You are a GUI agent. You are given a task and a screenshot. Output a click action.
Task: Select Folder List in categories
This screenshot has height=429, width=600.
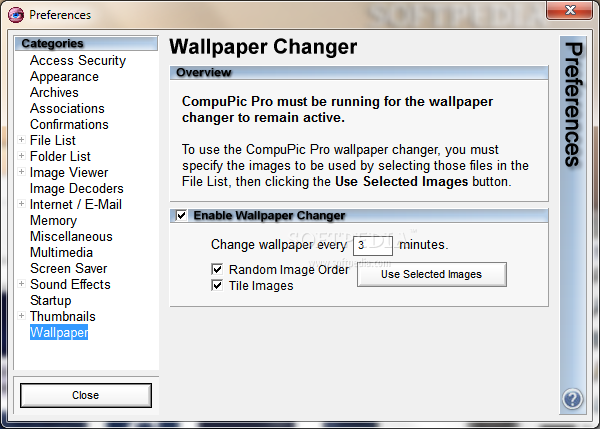(x=60, y=157)
